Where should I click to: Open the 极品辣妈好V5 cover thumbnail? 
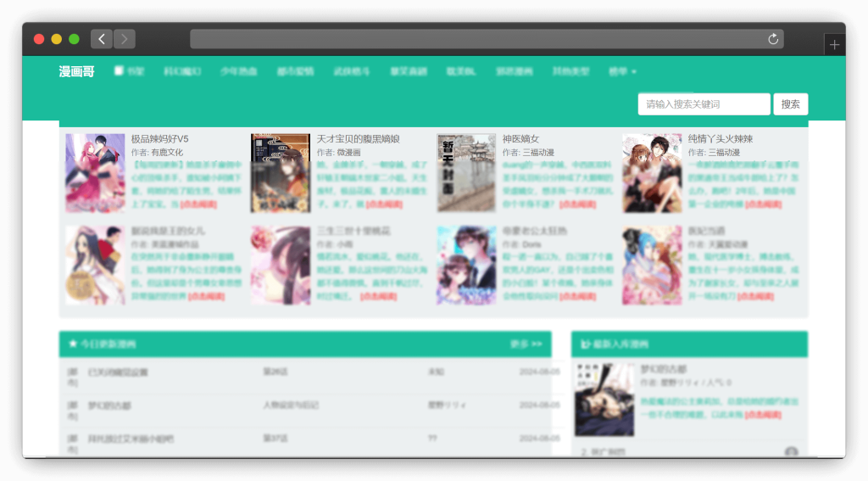click(x=95, y=173)
